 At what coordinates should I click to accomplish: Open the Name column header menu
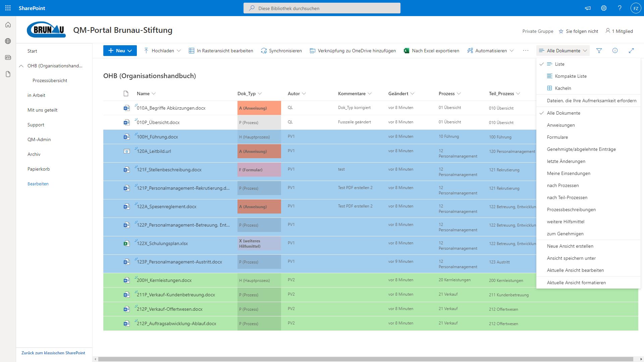tap(146, 94)
